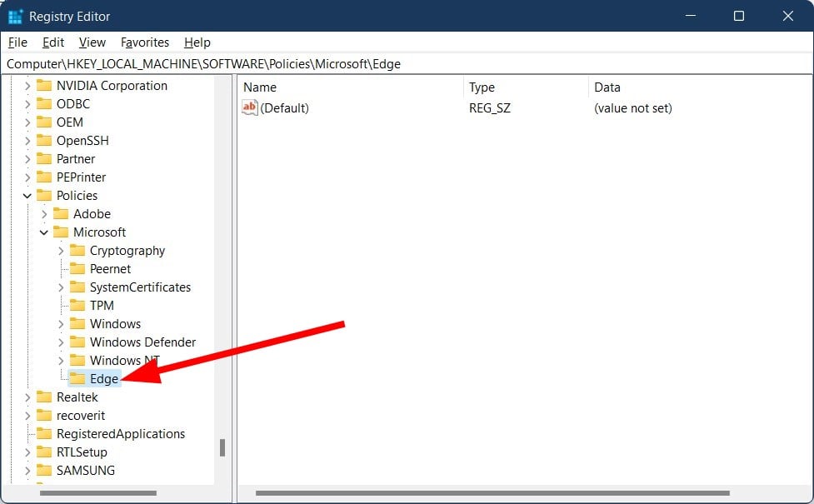Screen dimensions: 814x504
Task: Expand the SystemCertificates key
Action: click(x=61, y=287)
